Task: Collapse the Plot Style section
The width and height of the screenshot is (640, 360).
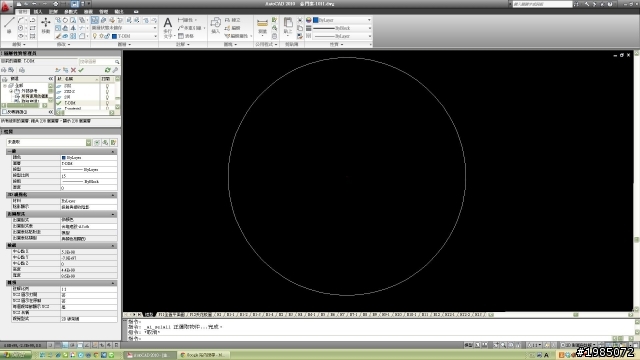Action: click(113, 214)
